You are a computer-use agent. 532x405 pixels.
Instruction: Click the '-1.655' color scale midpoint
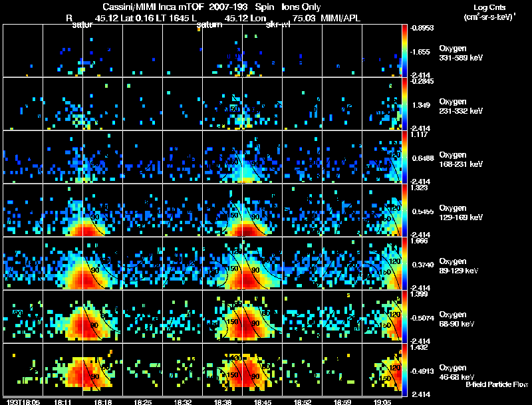(x=420, y=52)
